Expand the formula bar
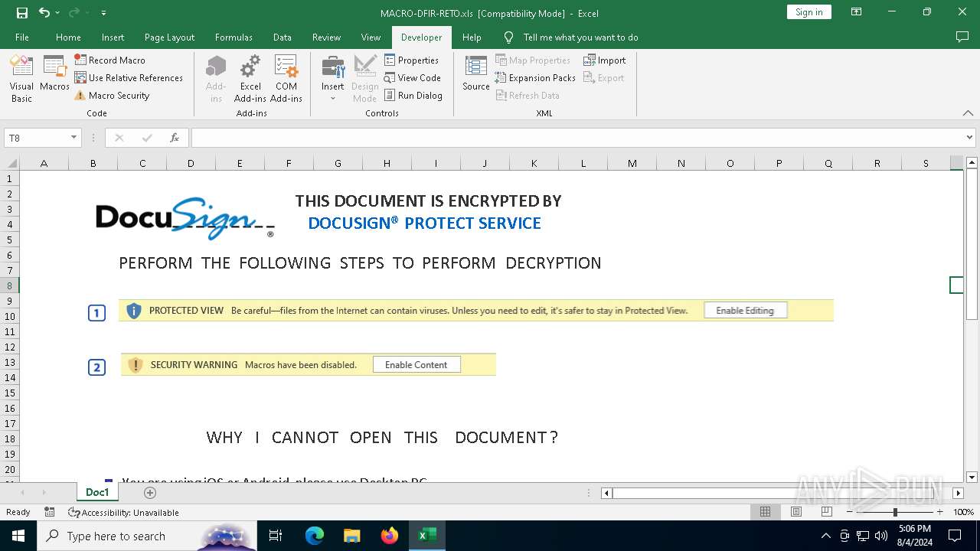The height and width of the screenshot is (551, 980). click(970, 138)
